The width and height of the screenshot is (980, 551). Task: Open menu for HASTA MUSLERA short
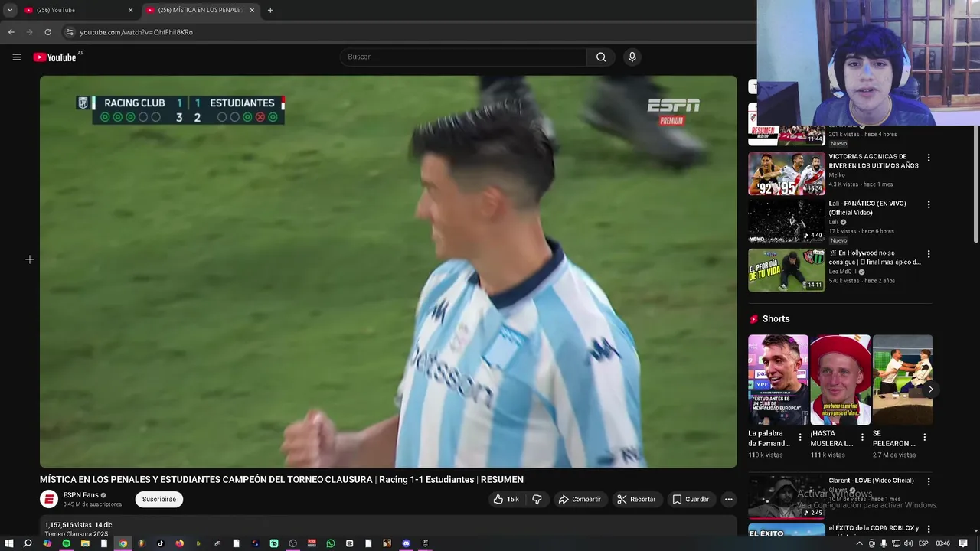click(862, 437)
